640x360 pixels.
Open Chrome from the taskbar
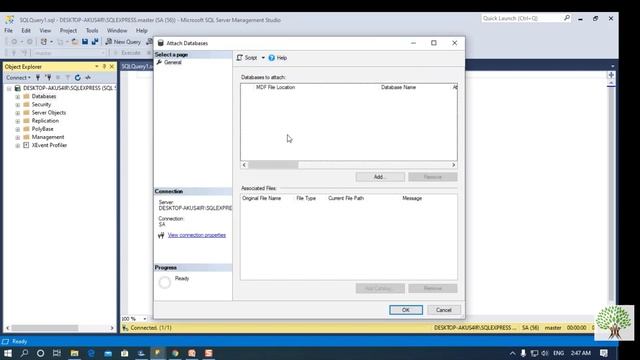coord(175,353)
